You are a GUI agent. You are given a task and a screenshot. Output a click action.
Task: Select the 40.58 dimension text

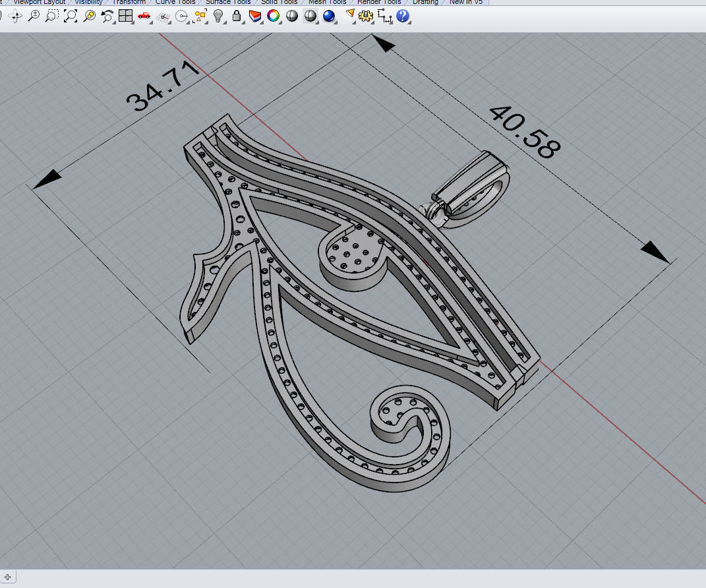click(525, 132)
